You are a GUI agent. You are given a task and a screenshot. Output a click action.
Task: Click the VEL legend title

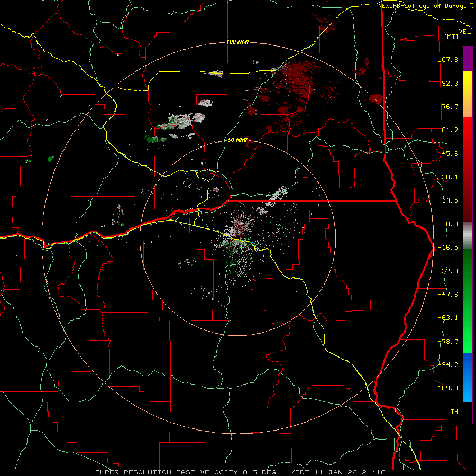click(x=464, y=32)
